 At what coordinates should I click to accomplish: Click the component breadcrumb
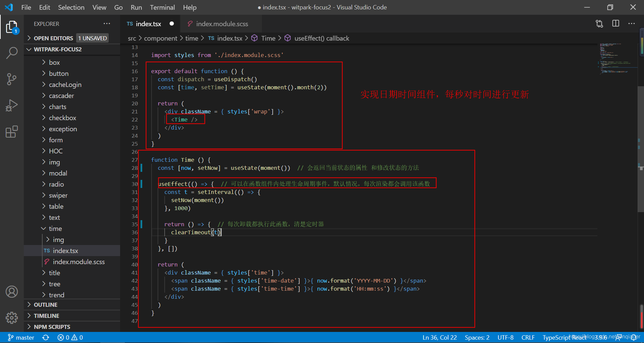click(161, 38)
